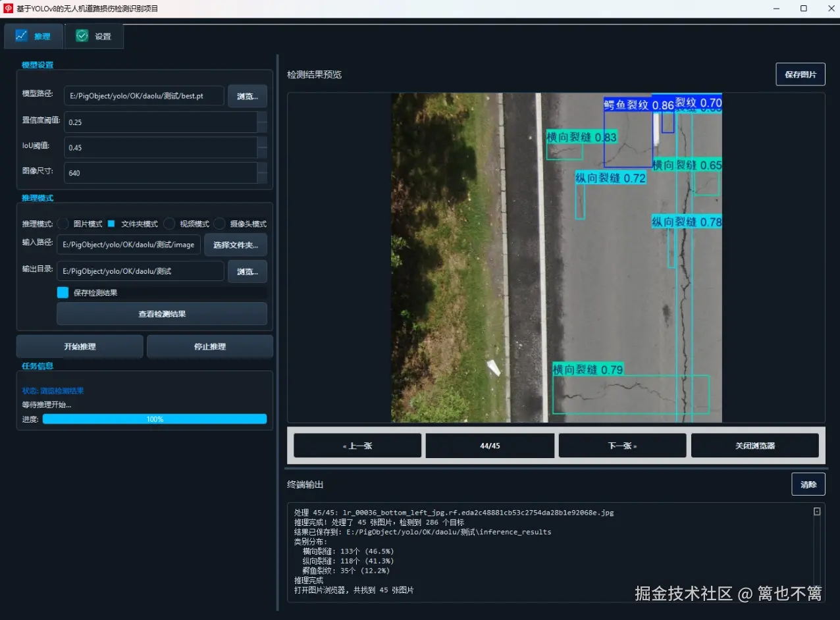Click terminal line 处理 45/45 filename
840x620 pixels.
[x=454, y=512]
